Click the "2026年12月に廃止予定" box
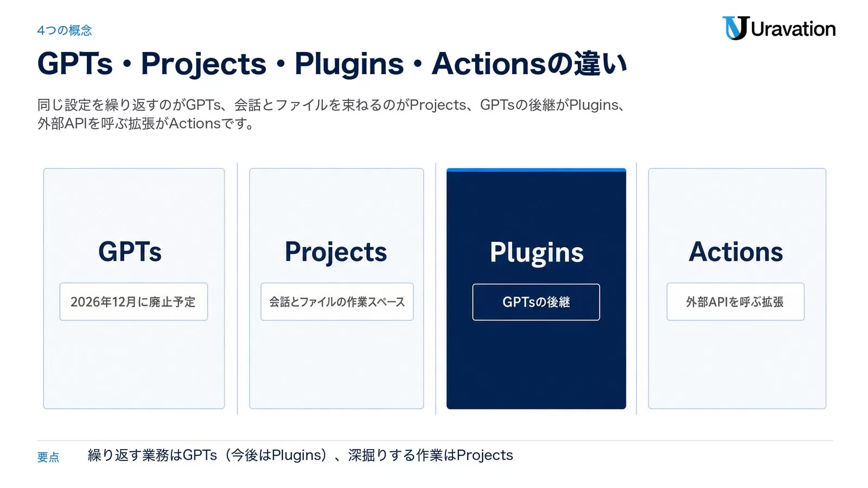 tap(133, 301)
